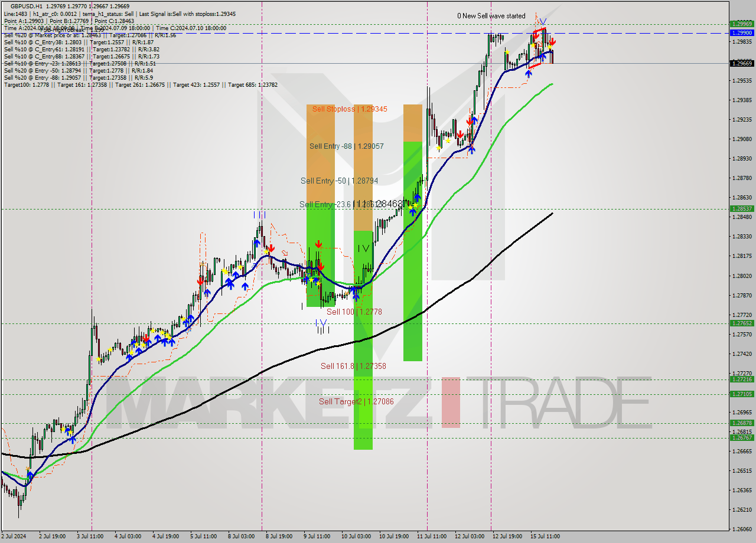Click the 'Sell Entry -50 | 1.28794' label

pos(338,181)
